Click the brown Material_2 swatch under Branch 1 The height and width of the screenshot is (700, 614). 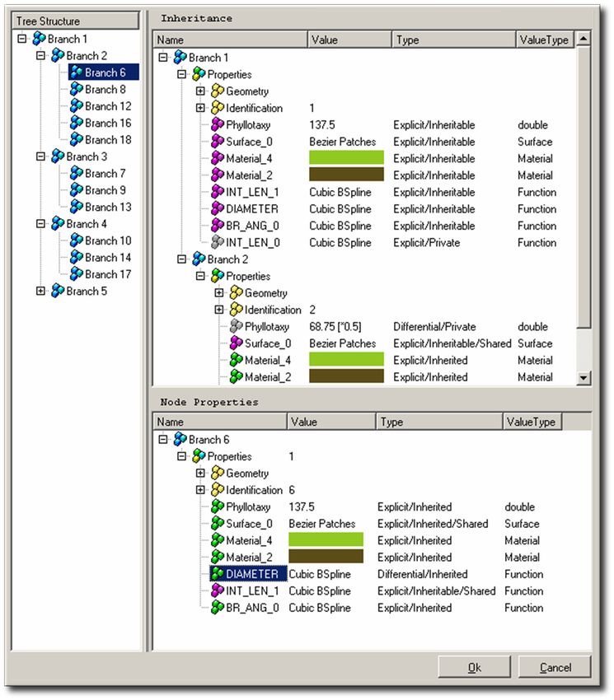pos(346,175)
